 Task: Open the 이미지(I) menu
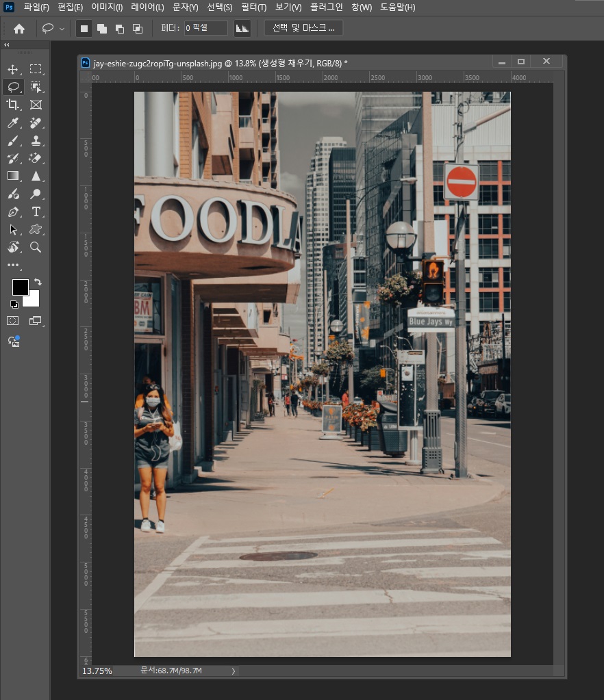(x=107, y=7)
